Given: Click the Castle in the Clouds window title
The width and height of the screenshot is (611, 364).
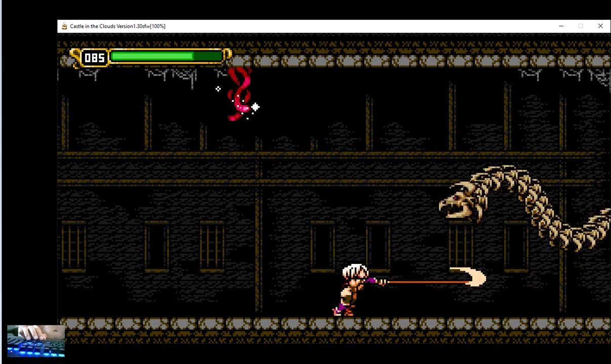Looking at the screenshot, I should tap(117, 26).
